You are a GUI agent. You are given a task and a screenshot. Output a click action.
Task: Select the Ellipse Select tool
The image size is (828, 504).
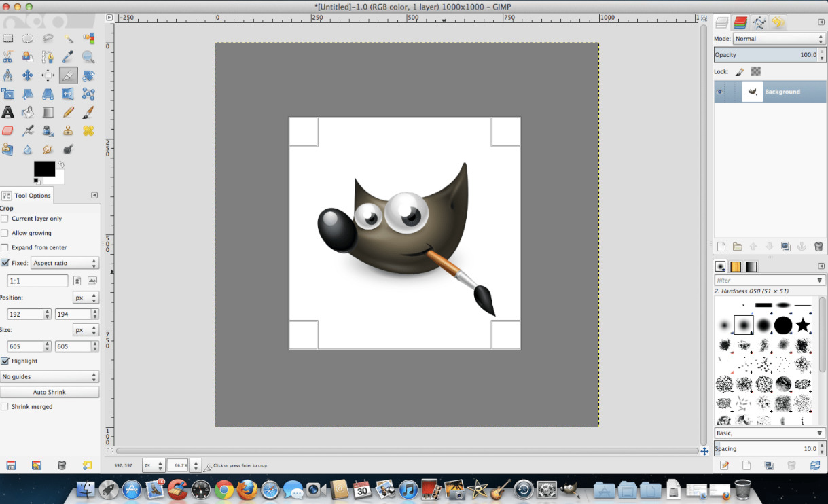coord(28,39)
